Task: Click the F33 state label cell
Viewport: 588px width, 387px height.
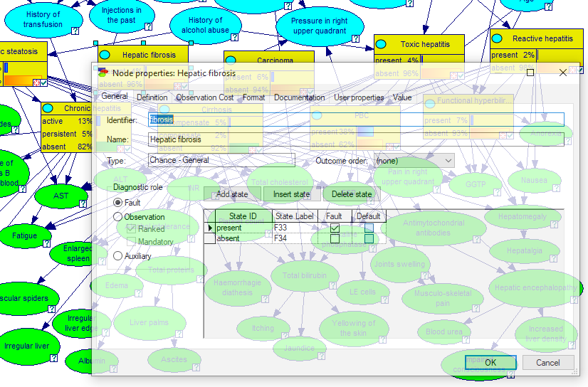Action: click(295, 228)
